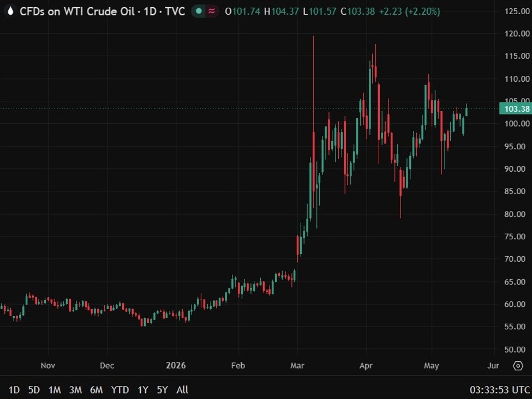Display All available price history

coord(182,390)
